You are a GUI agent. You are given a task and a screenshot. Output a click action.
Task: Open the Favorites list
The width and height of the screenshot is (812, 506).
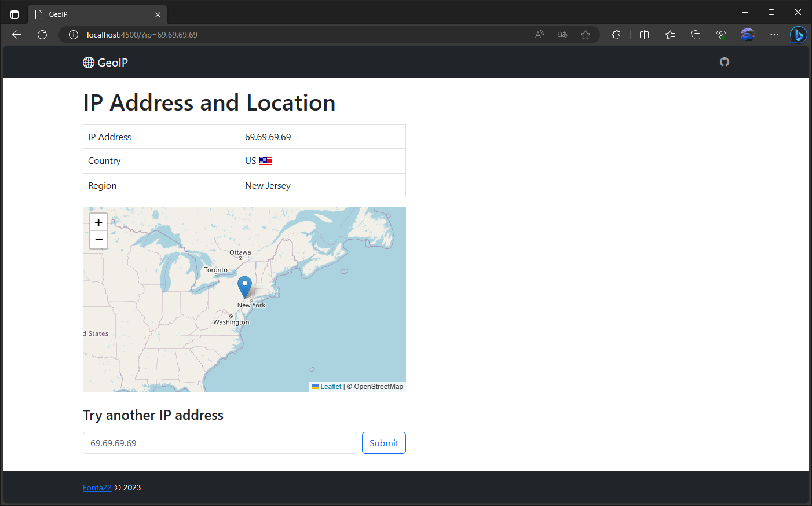670,35
